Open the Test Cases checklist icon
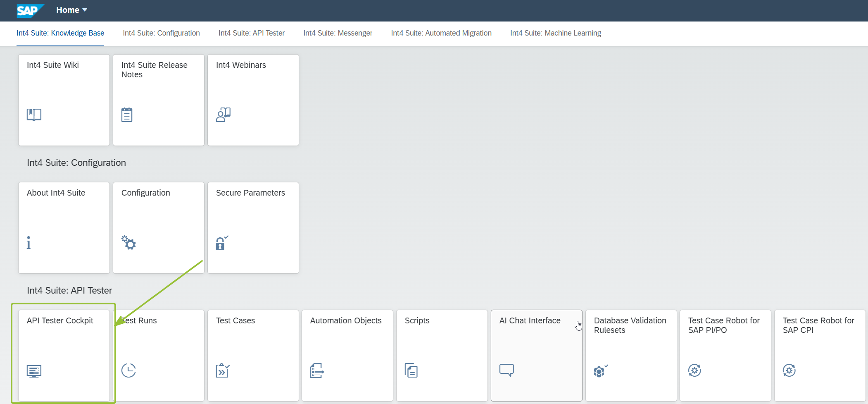This screenshot has width=868, height=404. (x=223, y=371)
